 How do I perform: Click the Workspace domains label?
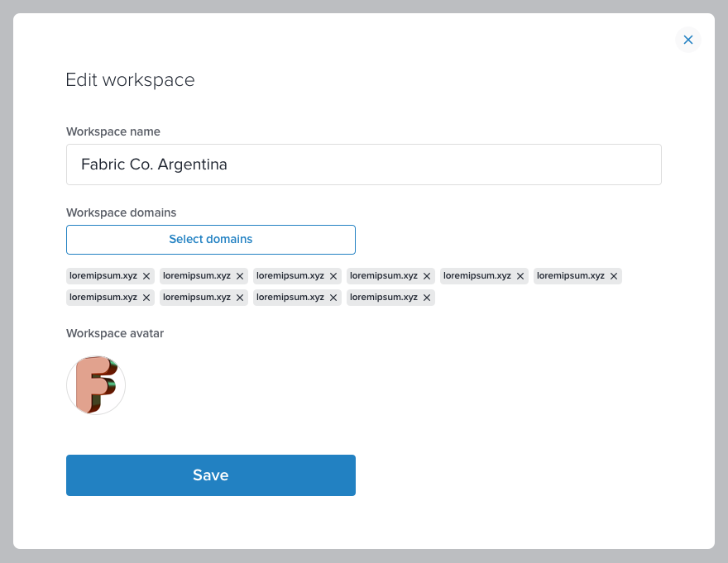tap(121, 212)
